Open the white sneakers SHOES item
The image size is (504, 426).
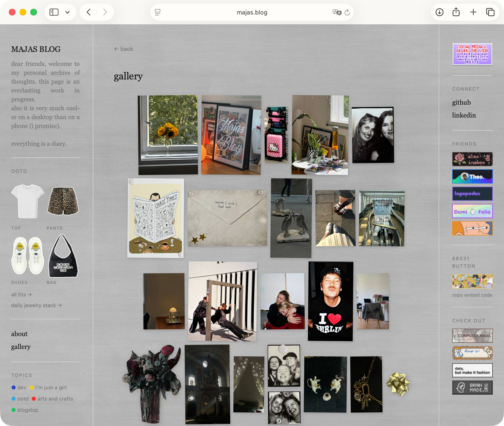[28, 256]
